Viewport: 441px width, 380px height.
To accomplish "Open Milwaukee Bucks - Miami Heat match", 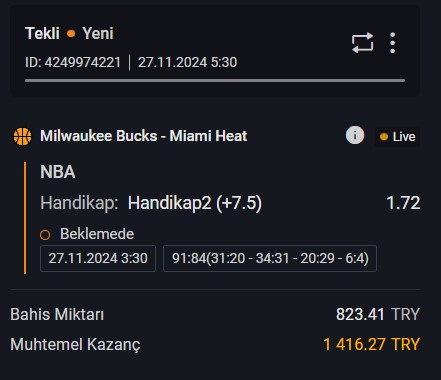I will (144, 136).
